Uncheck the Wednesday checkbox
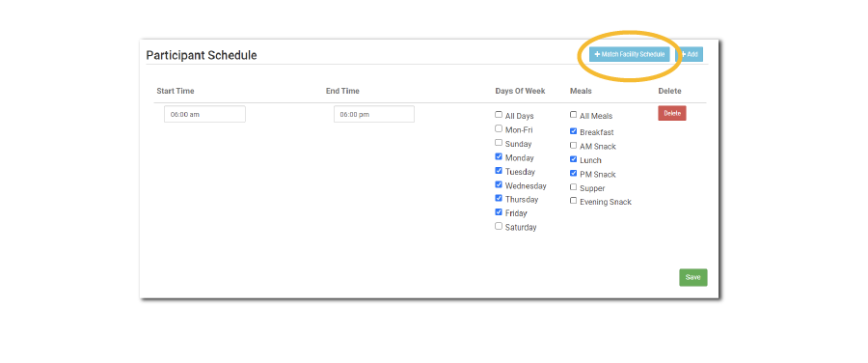This screenshot has width=868, height=363. point(499,184)
